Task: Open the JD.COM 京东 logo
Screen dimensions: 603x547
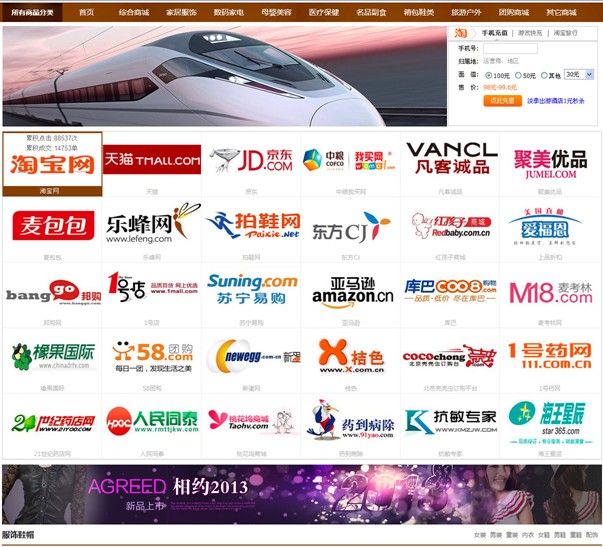Action: 251,160
